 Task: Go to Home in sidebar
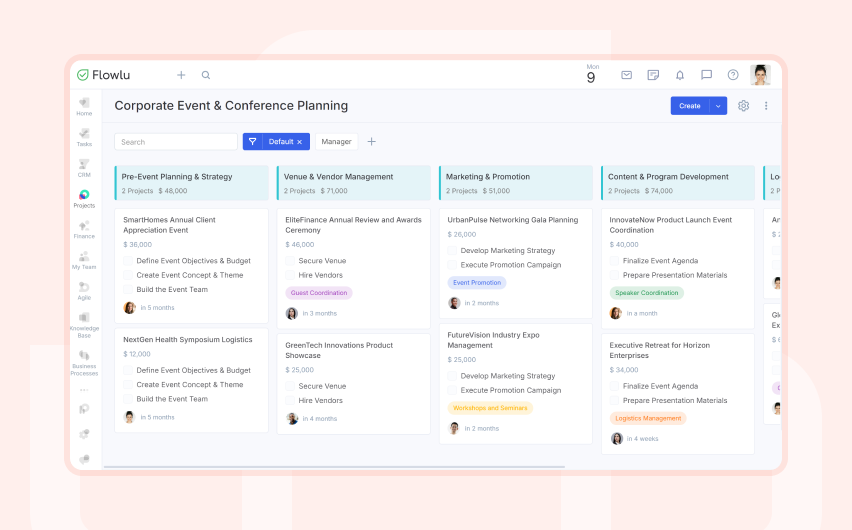pos(84,107)
